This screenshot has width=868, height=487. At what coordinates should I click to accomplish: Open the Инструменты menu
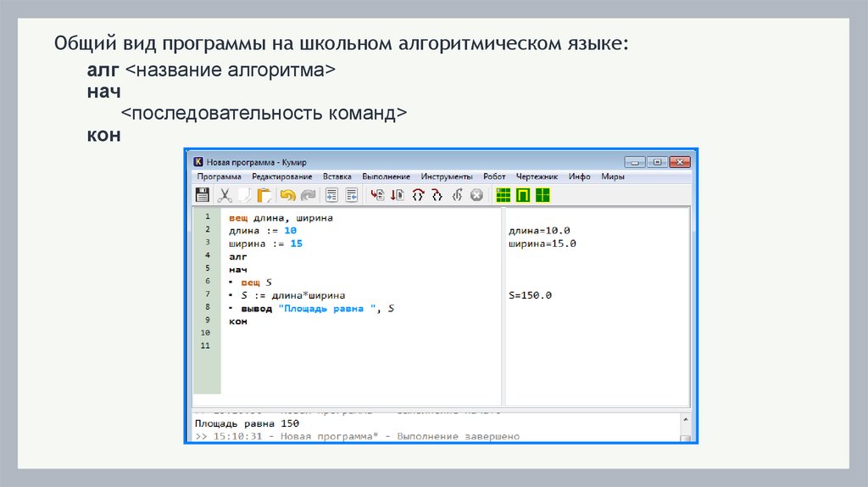click(447, 176)
